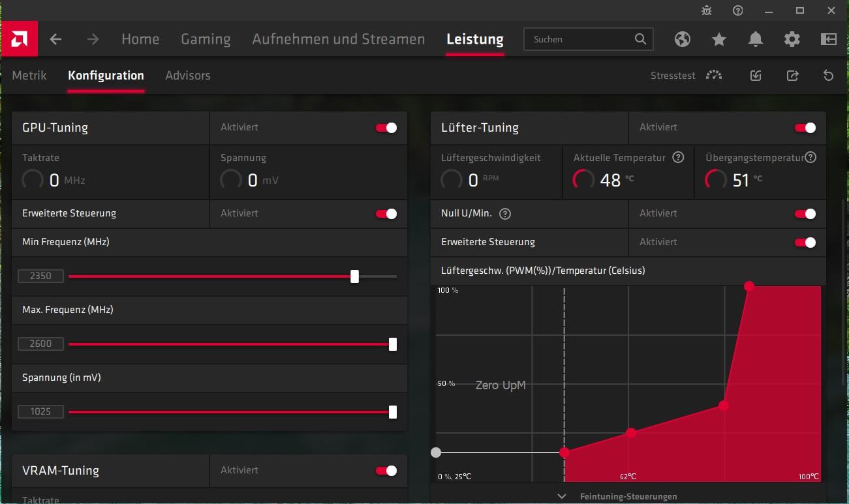This screenshot has width=849, height=504.
Task: Disable the Lüfter-Tuning toggle
Action: [x=805, y=128]
